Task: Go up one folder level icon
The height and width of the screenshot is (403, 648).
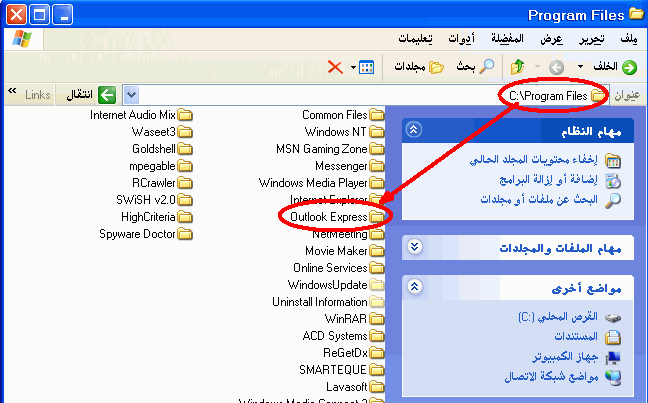Action: pos(517,67)
